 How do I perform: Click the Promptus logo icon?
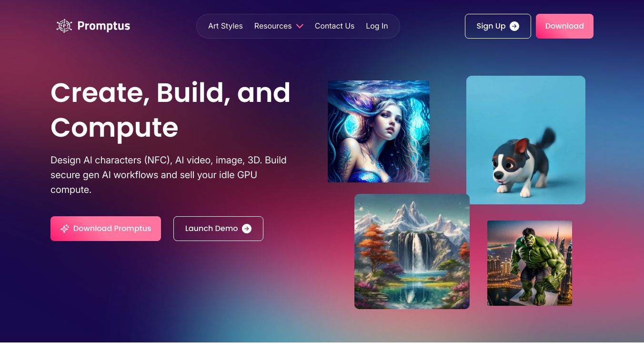(64, 26)
